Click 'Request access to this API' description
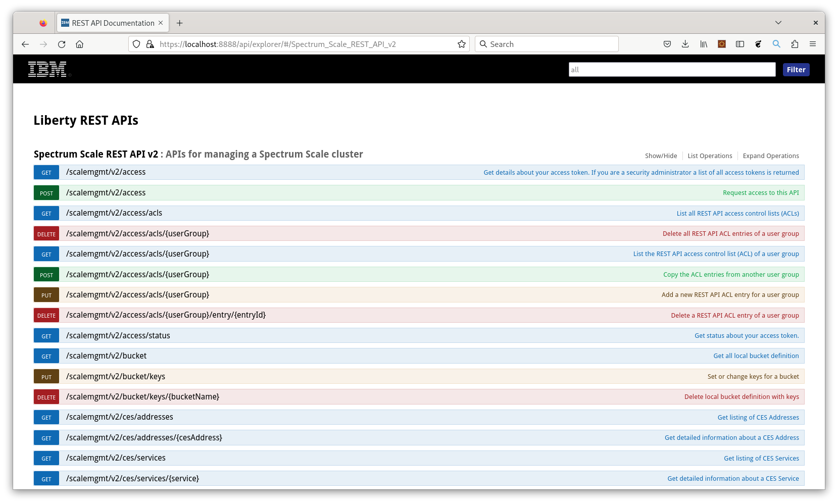Image resolution: width=838 pixels, height=504 pixels. (x=761, y=193)
